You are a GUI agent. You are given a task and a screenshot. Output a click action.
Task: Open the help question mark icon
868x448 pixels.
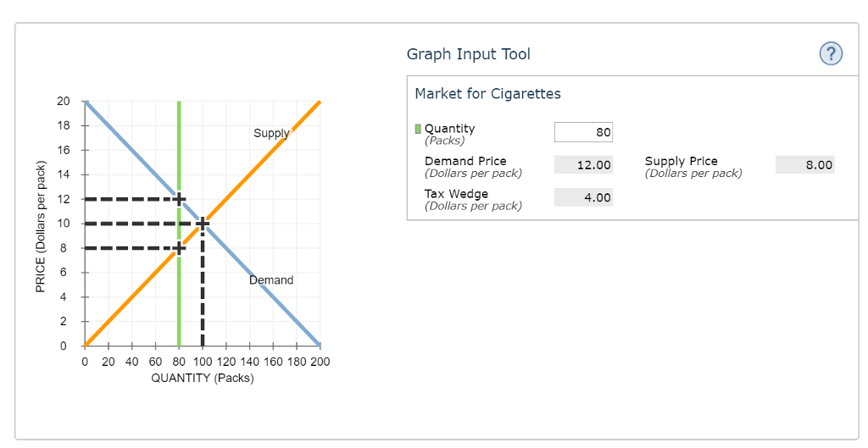coord(831,53)
